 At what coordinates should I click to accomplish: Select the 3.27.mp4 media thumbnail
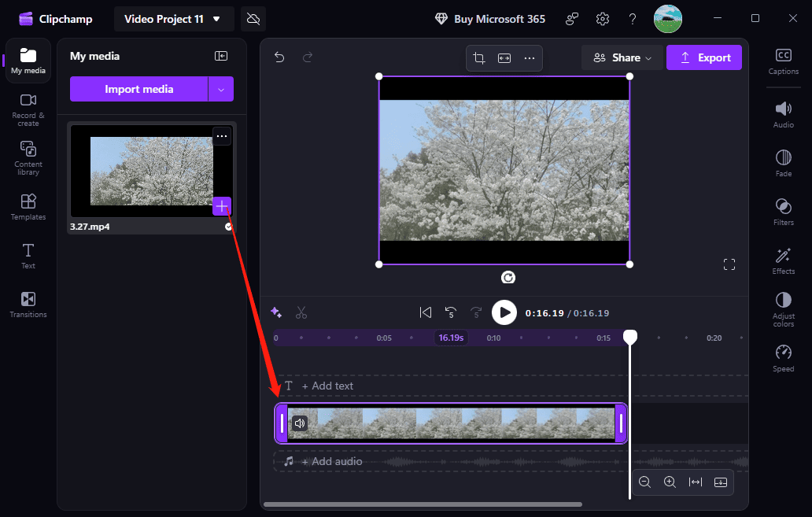[x=149, y=171]
